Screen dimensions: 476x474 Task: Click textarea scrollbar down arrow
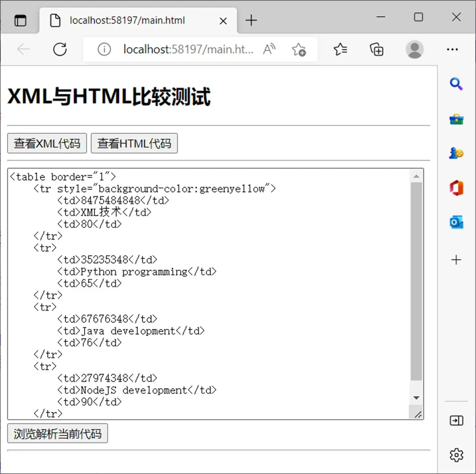tap(416, 398)
